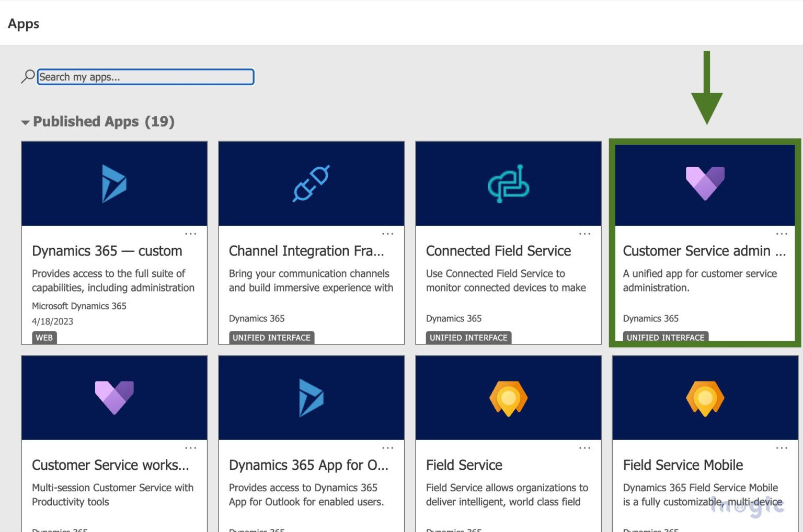Click the Channel Integration Framework plug icon
The height and width of the screenshot is (532, 803).
click(x=311, y=183)
